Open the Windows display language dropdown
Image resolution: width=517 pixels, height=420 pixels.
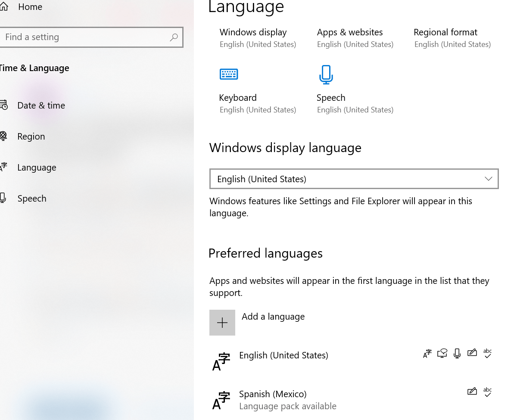(354, 179)
